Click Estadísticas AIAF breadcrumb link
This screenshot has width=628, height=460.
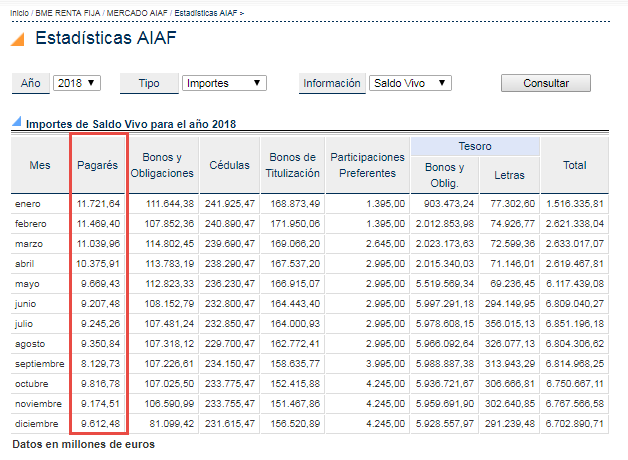(206, 13)
